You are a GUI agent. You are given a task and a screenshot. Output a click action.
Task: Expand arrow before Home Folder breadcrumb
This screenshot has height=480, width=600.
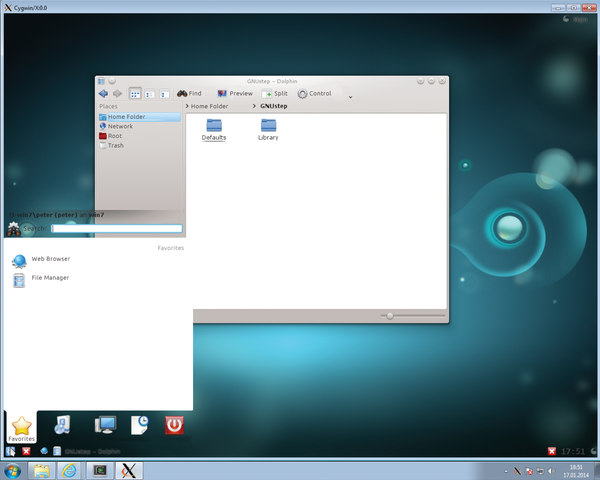point(187,106)
